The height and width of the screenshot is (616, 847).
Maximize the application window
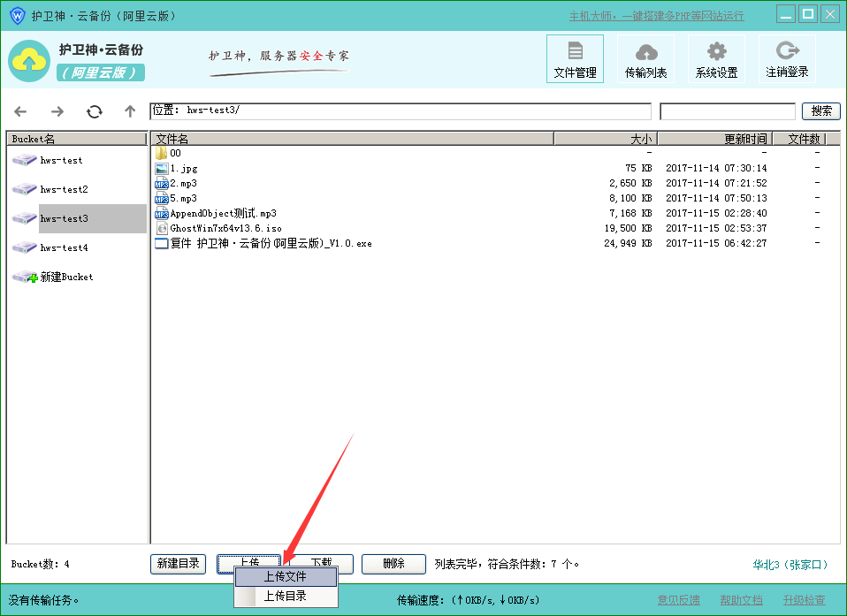(808, 14)
